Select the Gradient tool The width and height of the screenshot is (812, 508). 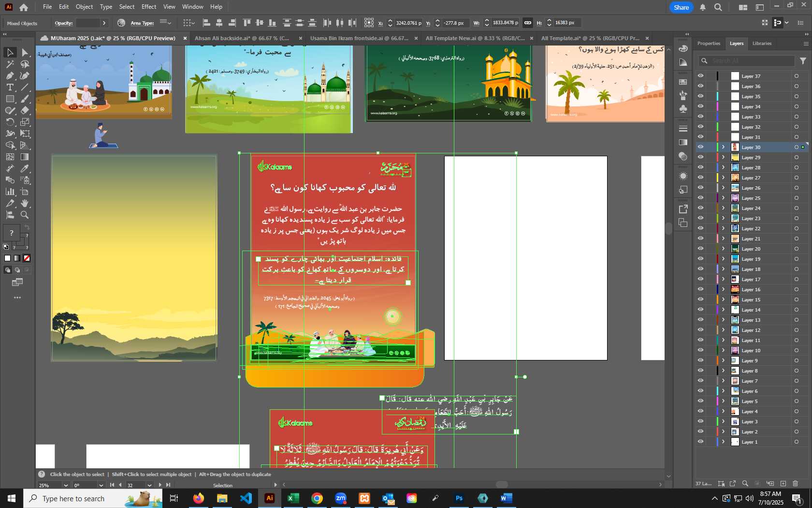point(25,157)
